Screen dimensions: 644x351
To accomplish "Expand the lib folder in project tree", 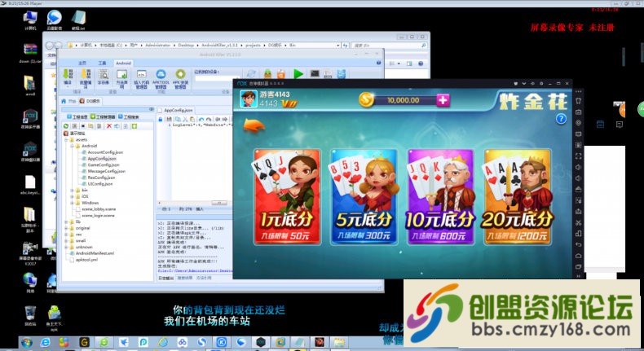I will (67, 222).
